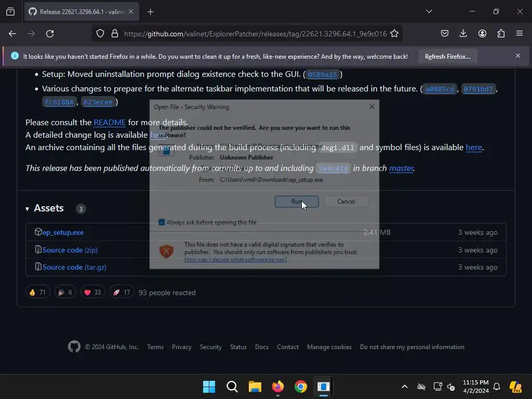The image size is (532, 399).
Task: Click Do not share my personal information
Action: 412,347
